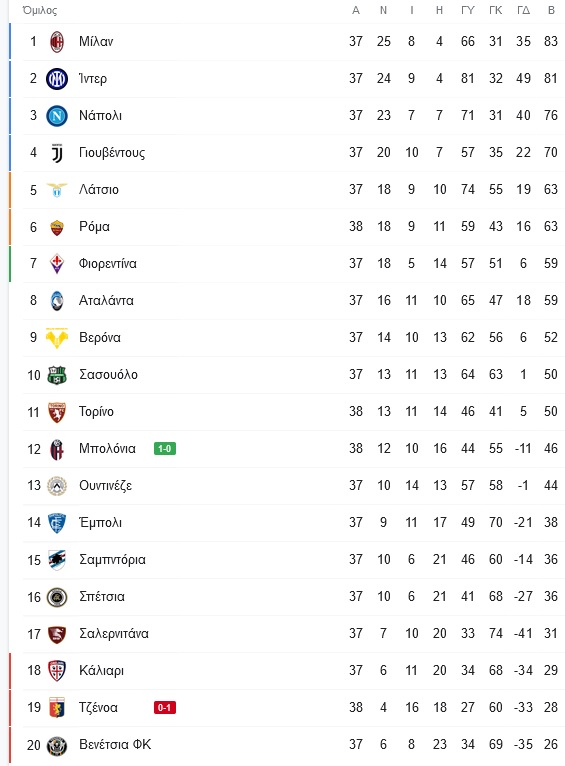Click the Όμιλος column header

[40, 10]
